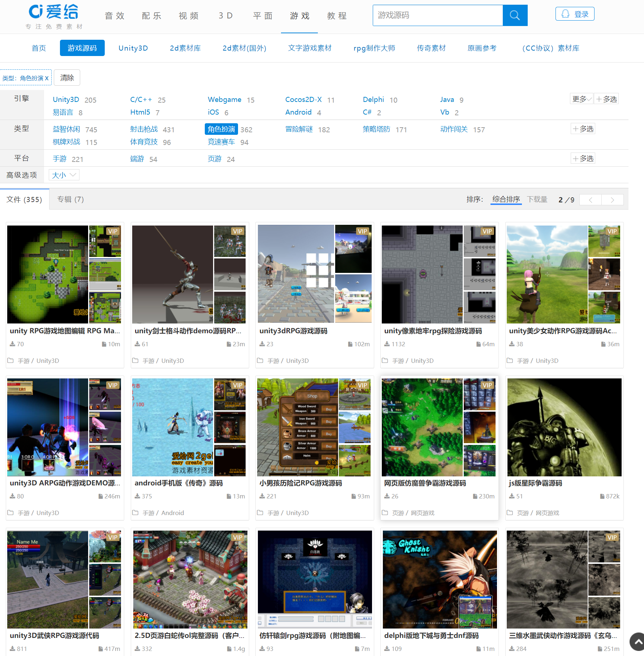Open delphi版地下城与勇士dnf源码 title

coord(431,635)
